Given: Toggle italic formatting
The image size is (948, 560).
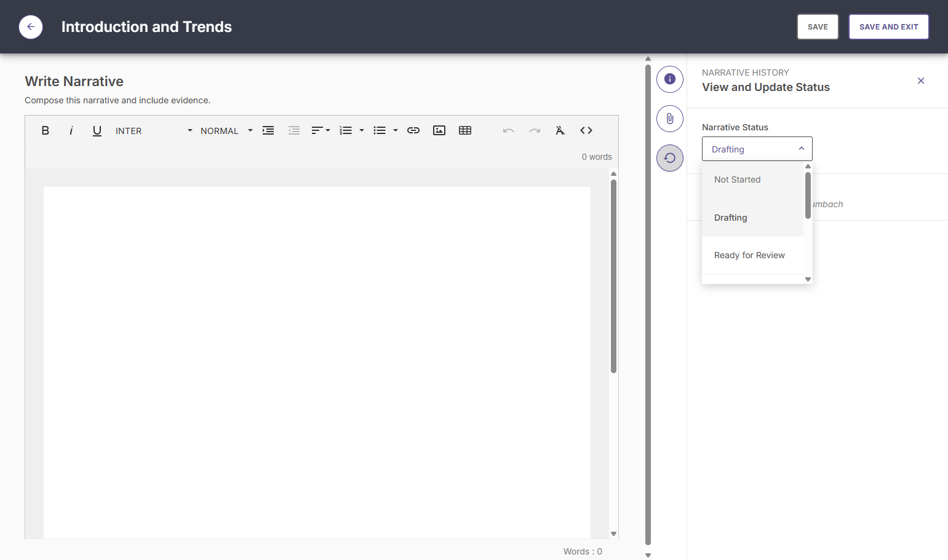Looking at the screenshot, I should tap(71, 130).
